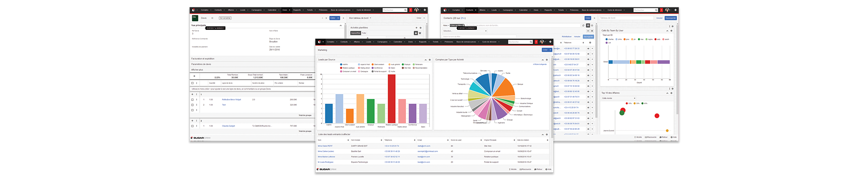
Task: Toggle the Inbéfini legend swatch in Leads chart
Action: point(341,64)
